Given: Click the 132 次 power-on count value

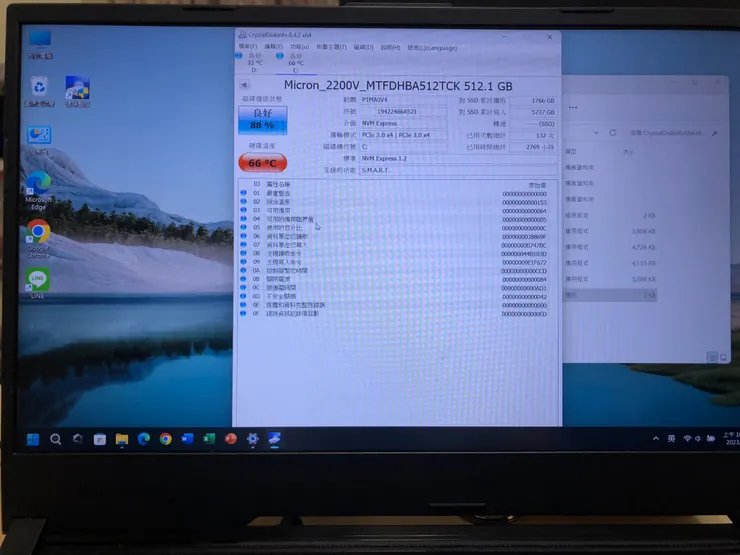Looking at the screenshot, I should click(x=533, y=135).
